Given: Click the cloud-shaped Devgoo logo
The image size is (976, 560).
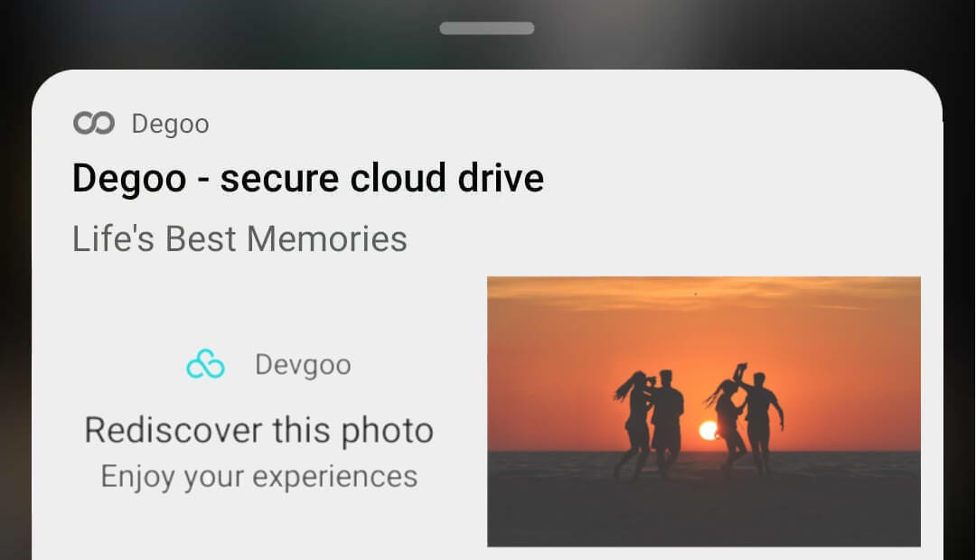Looking at the screenshot, I should (x=206, y=364).
